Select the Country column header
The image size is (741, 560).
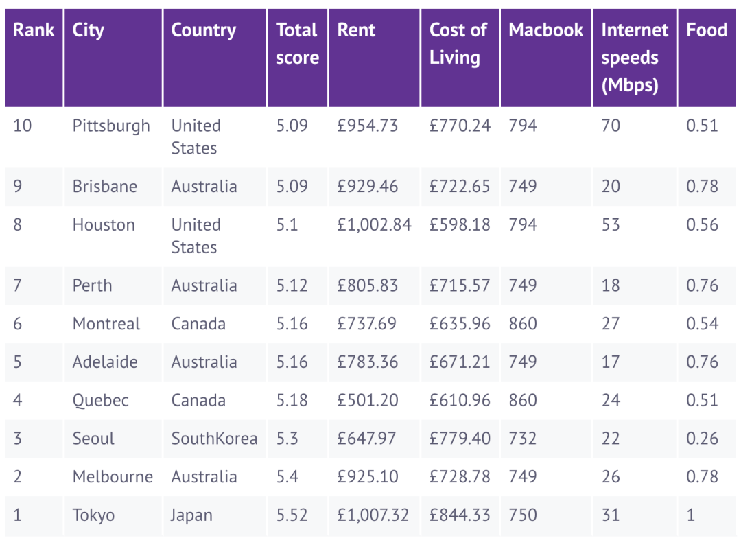click(204, 30)
